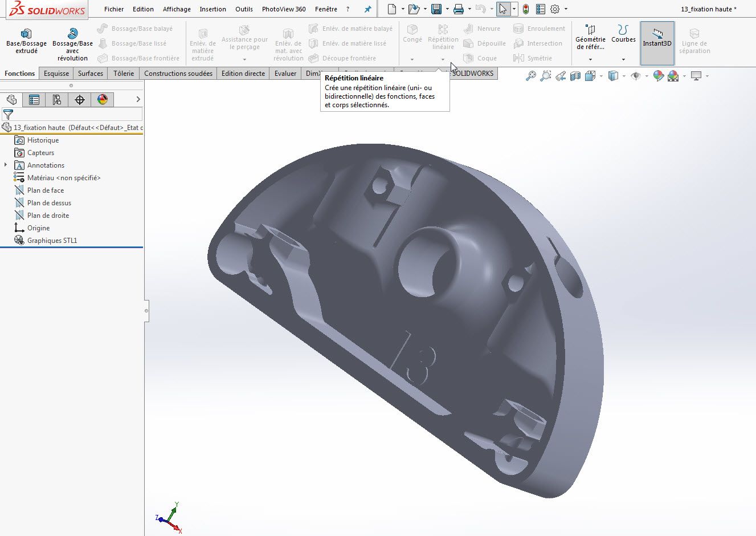
Task: Click the Print icon in top toolbar
Action: [x=458, y=9]
